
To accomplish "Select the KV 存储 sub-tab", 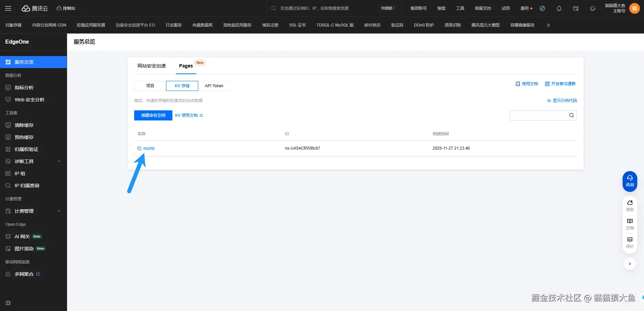I will click(182, 86).
